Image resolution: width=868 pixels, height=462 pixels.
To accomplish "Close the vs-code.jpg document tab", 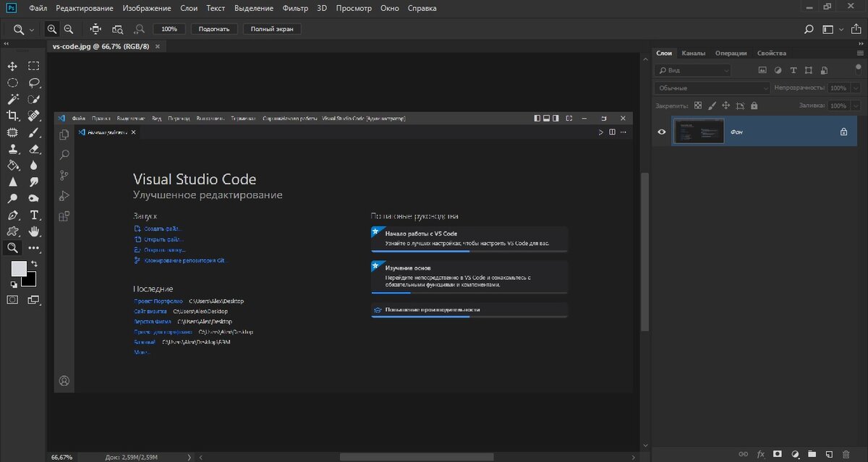I will coord(158,46).
